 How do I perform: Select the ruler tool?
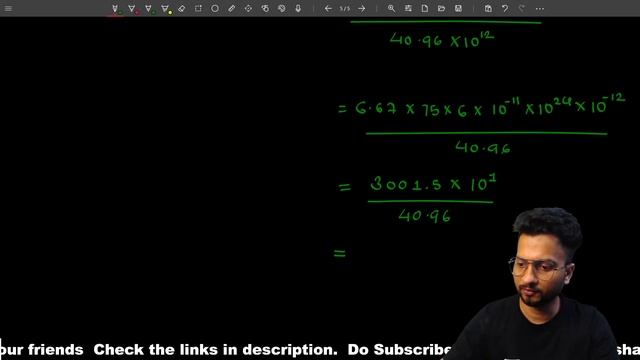click(x=231, y=8)
